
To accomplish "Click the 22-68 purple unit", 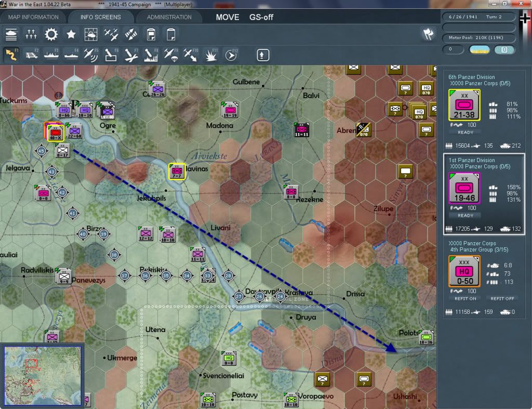I will pyautogui.click(x=74, y=131).
